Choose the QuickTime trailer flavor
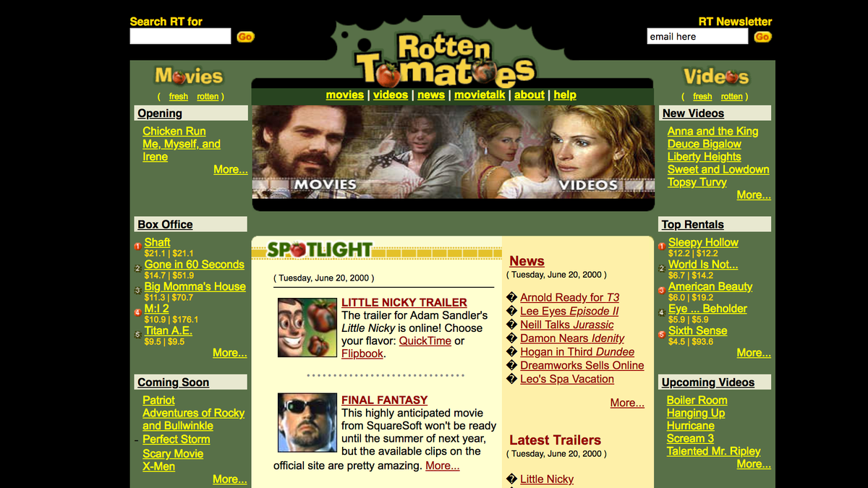This screenshot has width=868, height=488. tap(425, 341)
